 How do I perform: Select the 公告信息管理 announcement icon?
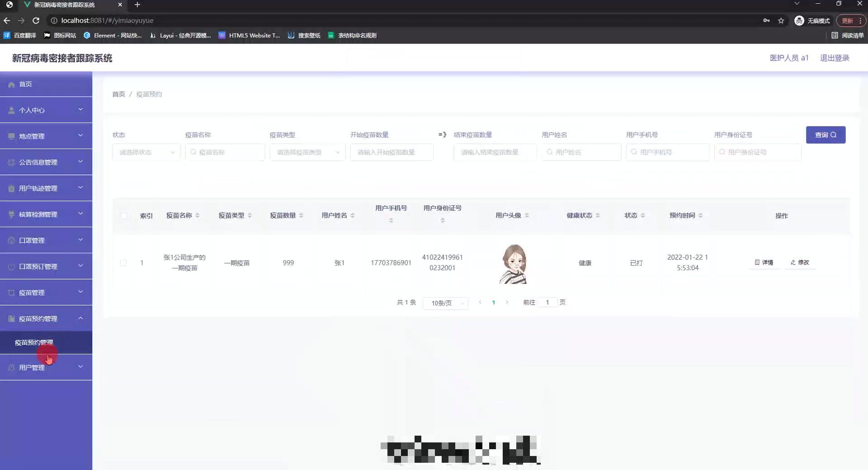pyautogui.click(x=11, y=162)
